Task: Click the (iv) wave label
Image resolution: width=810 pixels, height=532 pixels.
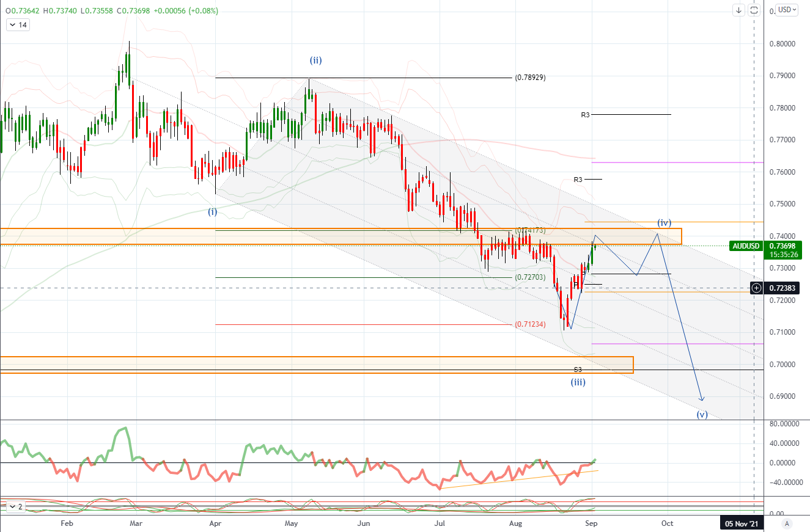Action: pyautogui.click(x=665, y=222)
